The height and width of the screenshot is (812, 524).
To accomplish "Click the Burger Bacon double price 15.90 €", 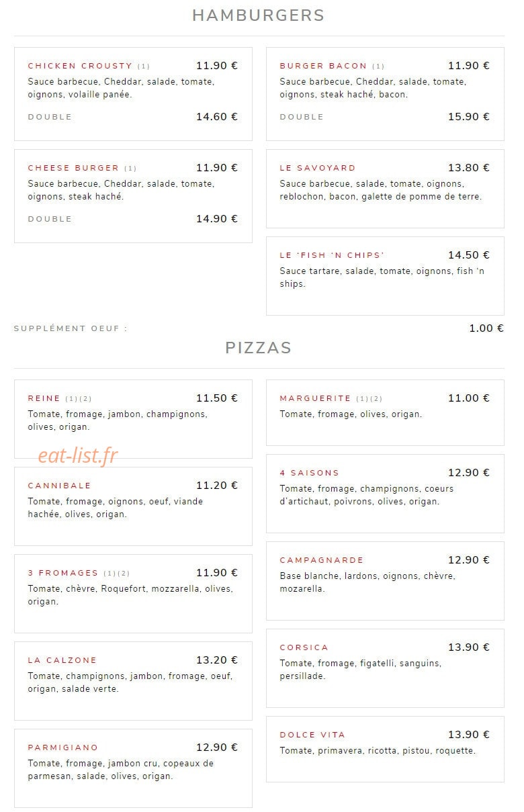I will pyautogui.click(x=469, y=117).
